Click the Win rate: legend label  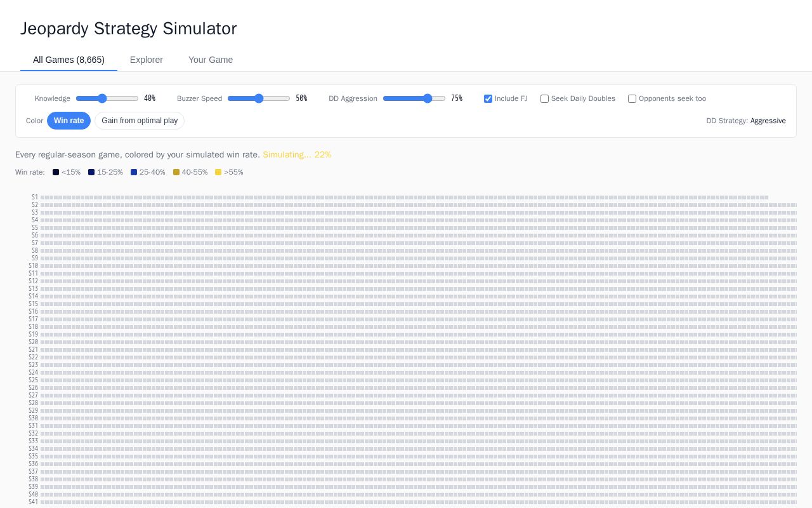(x=30, y=172)
